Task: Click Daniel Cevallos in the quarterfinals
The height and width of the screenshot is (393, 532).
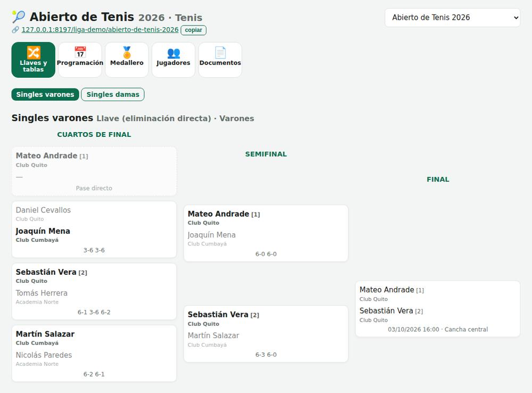Action: point(43,210)
